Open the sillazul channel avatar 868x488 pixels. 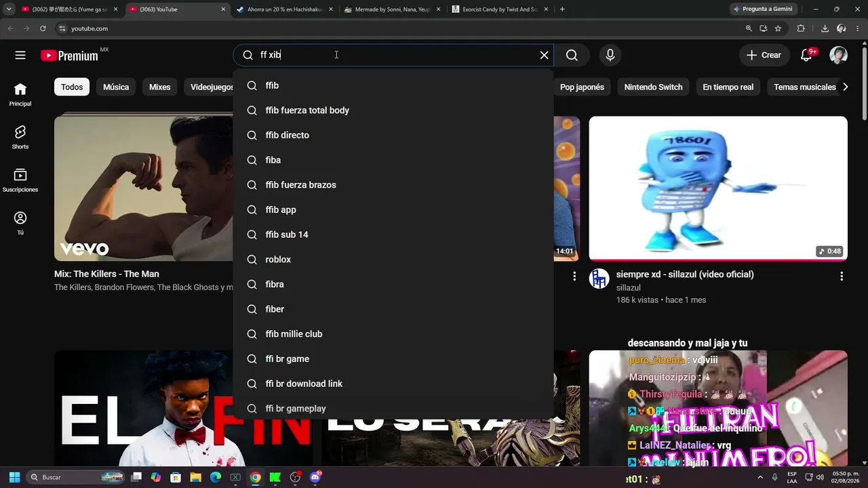(599, 279)
